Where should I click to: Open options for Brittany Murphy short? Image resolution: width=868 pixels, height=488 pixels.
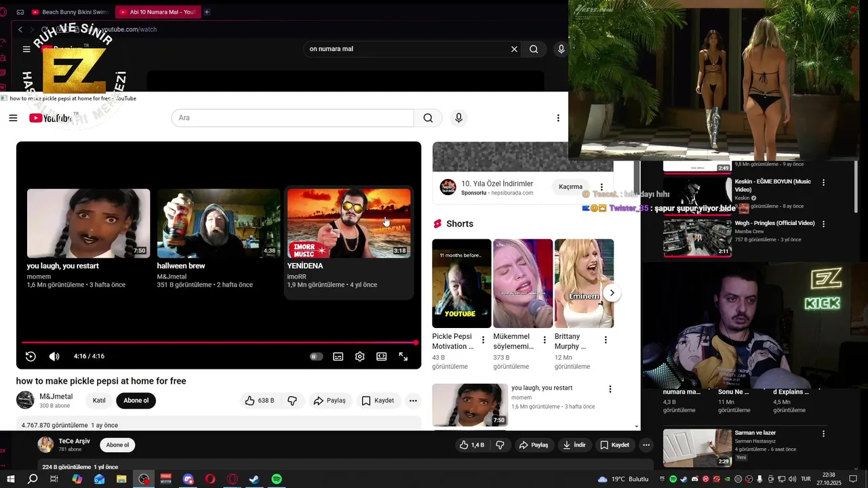coord(606,340)
